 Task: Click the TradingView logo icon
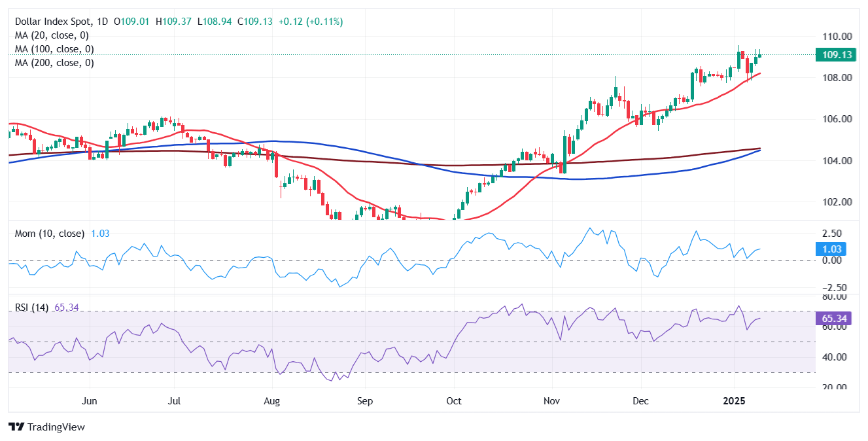click(x=16, y=427)
